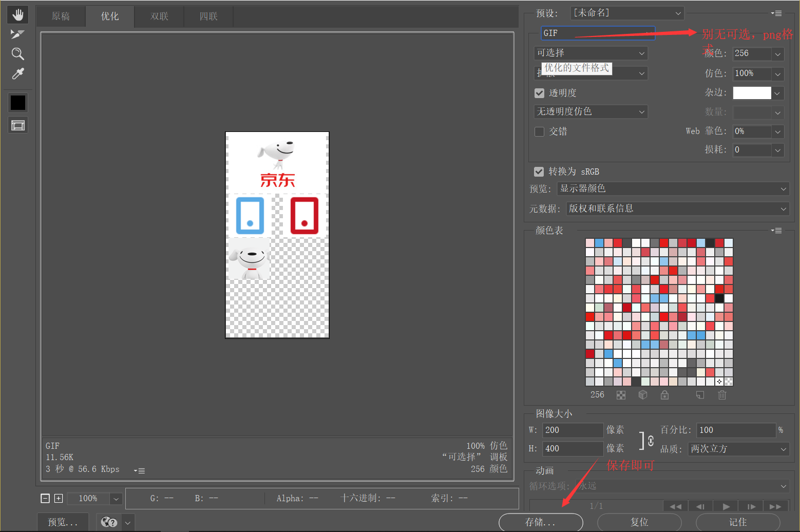Open the 杂边 matte dropdown arrow
The width and height of the screenshot is (800, 532).
click(x=778, y=93)
